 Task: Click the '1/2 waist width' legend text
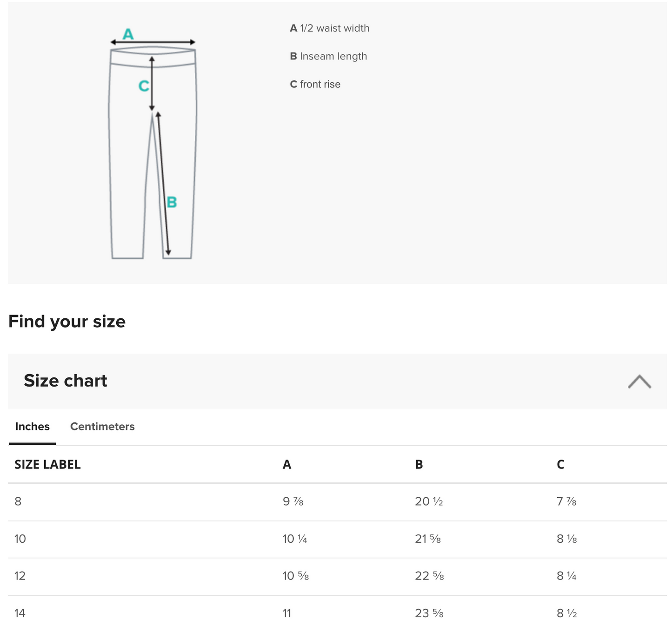pos(330,28)
